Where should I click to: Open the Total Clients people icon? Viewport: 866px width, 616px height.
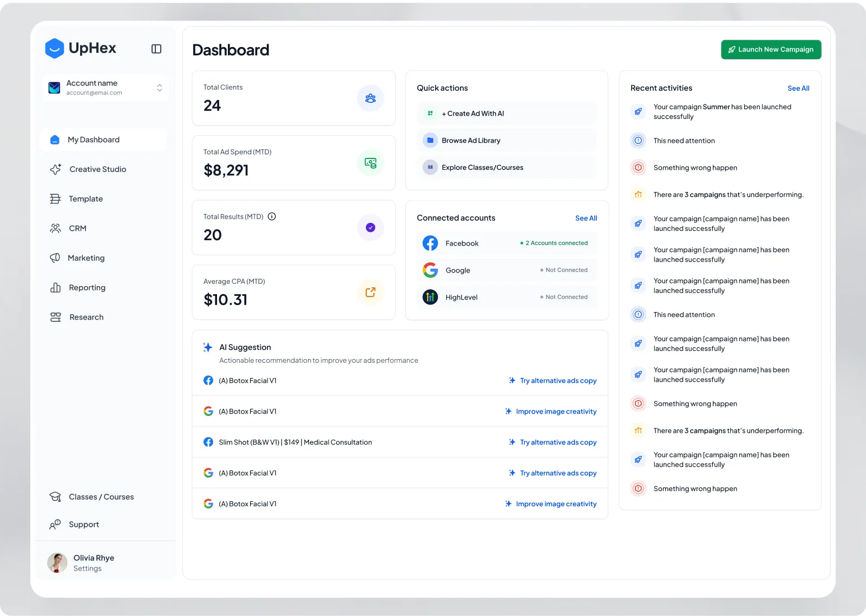pos(370,98)
